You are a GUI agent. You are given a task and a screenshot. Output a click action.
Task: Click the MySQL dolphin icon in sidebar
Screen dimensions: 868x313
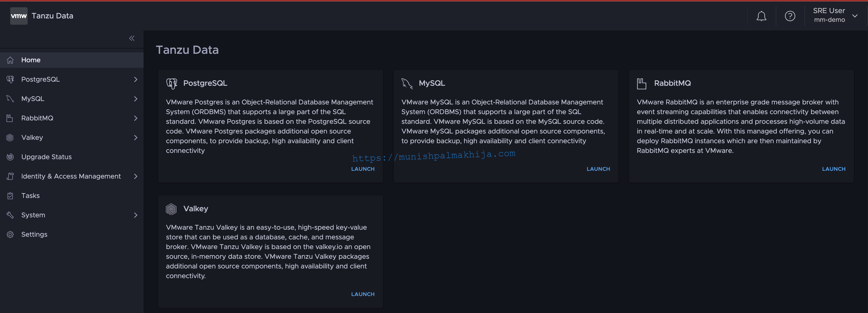(10, 99)
